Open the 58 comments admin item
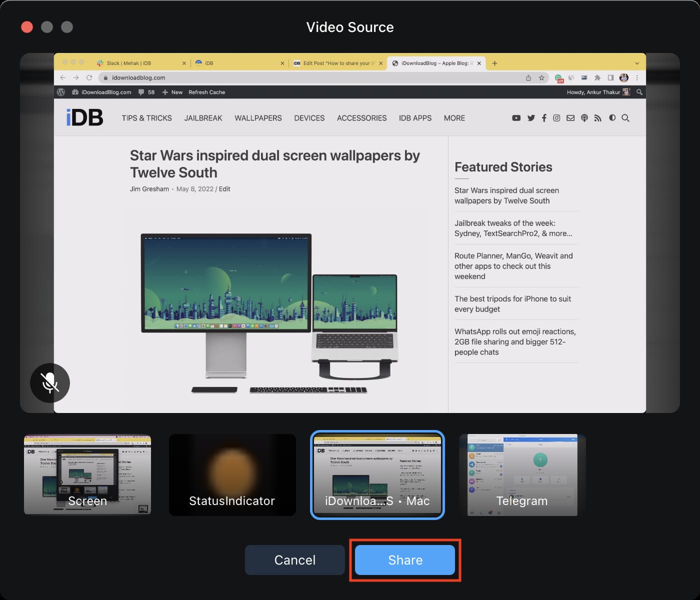Screen dimensions: 700x600 point(146,92)
